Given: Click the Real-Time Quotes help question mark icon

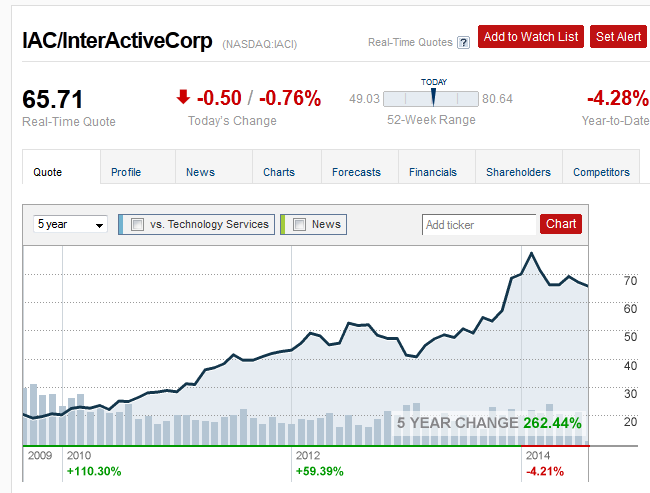Looking at the screenshot, I should tap(463, 42).
